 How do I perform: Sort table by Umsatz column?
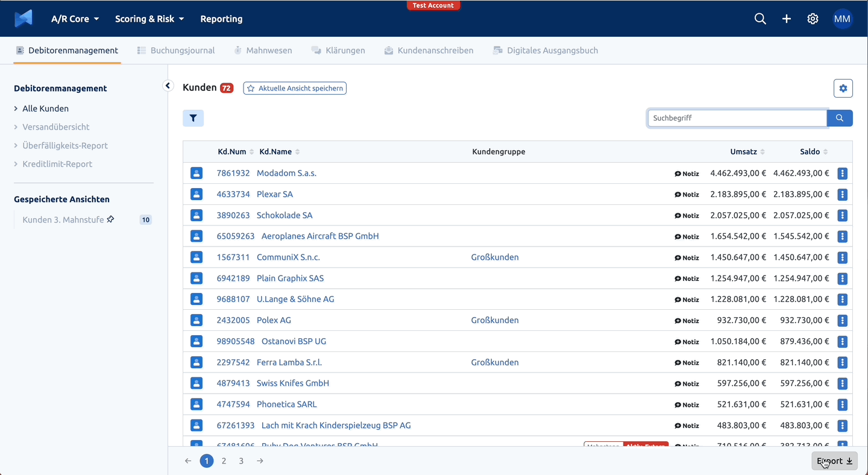(747, 152)
